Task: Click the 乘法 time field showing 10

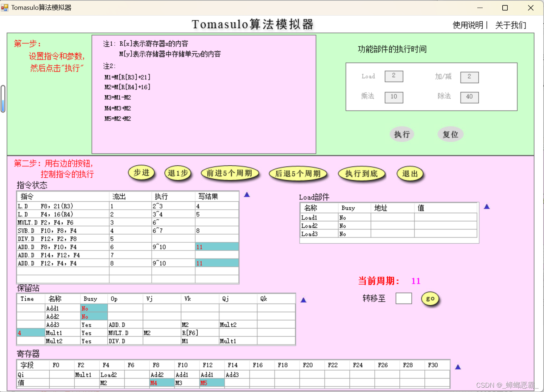Action: click(394, 97)
